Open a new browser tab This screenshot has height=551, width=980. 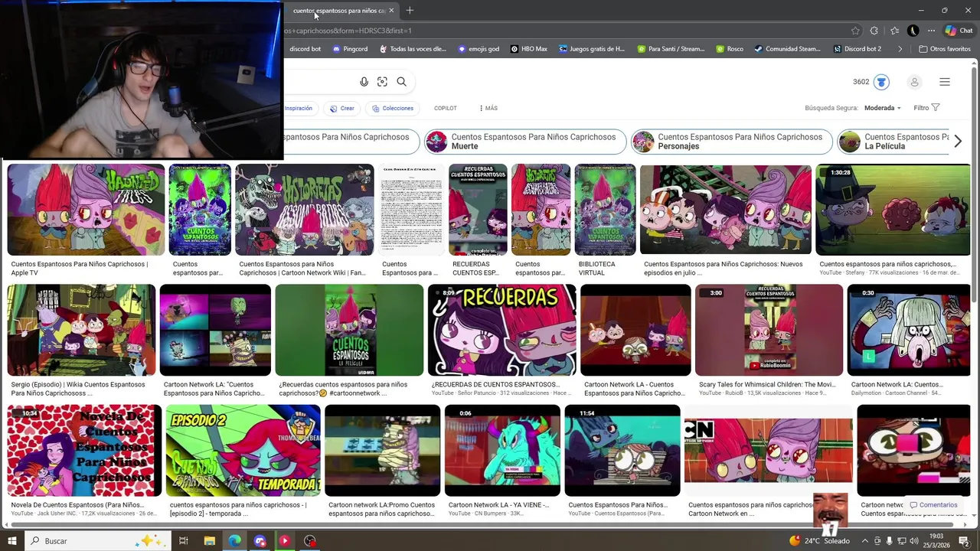(410, 11)
